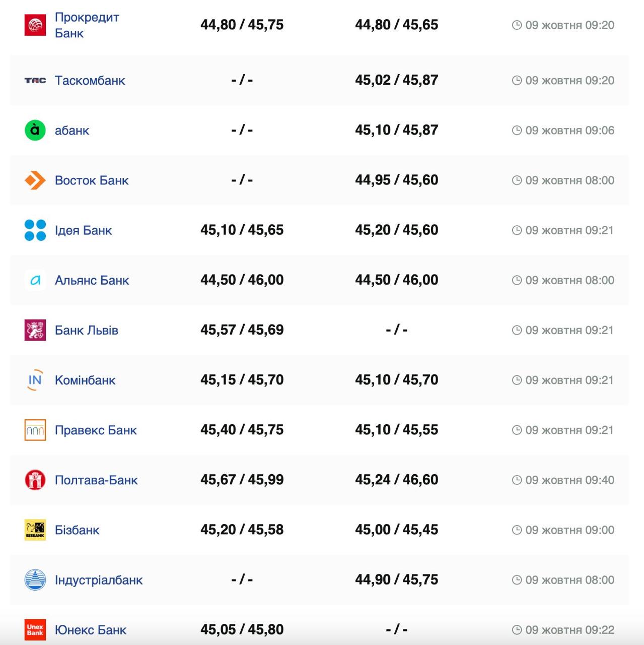
Task: Click the Комінбанк IN logo icon
Action: [35, 380]
